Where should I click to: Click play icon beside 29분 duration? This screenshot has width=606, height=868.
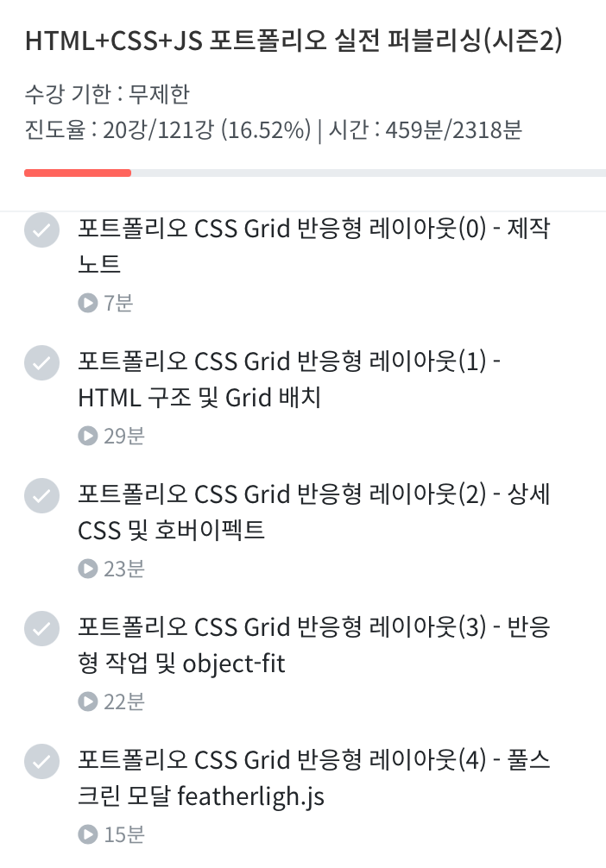(87, 436)
